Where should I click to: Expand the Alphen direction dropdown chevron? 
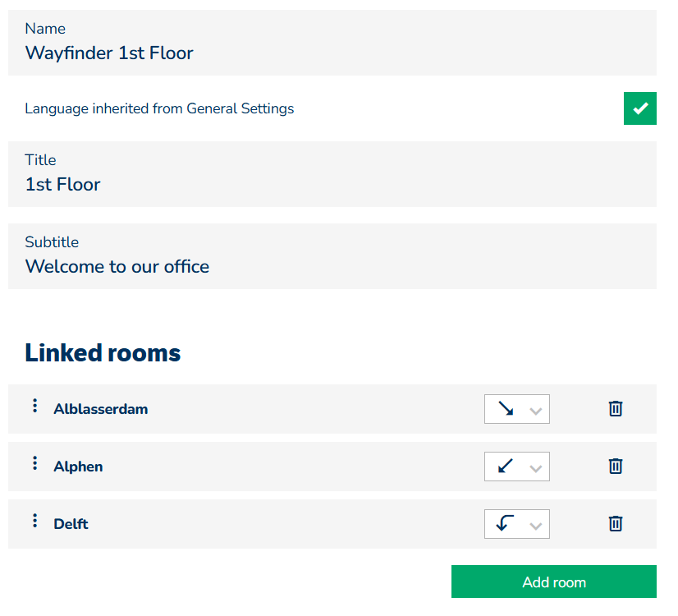536,468
